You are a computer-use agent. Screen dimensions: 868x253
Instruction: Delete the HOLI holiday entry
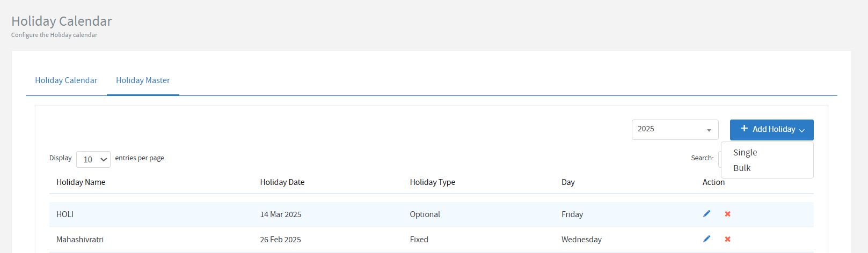pos(727,214)
